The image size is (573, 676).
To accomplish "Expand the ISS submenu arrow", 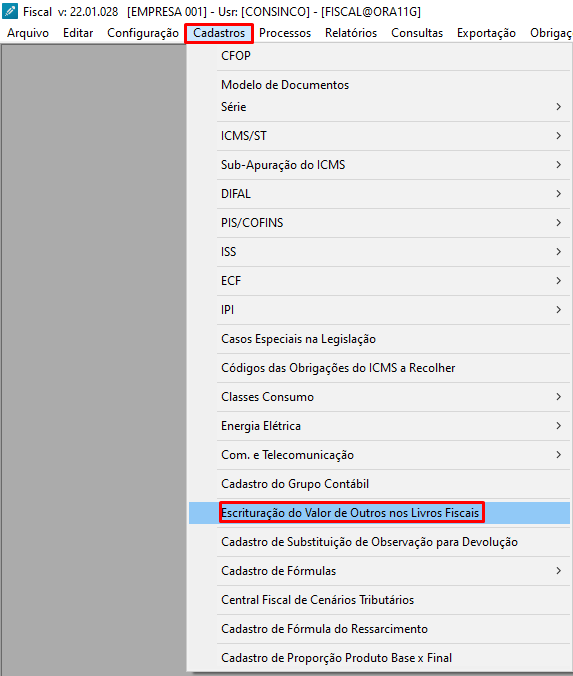I will (x=558, y=252).
